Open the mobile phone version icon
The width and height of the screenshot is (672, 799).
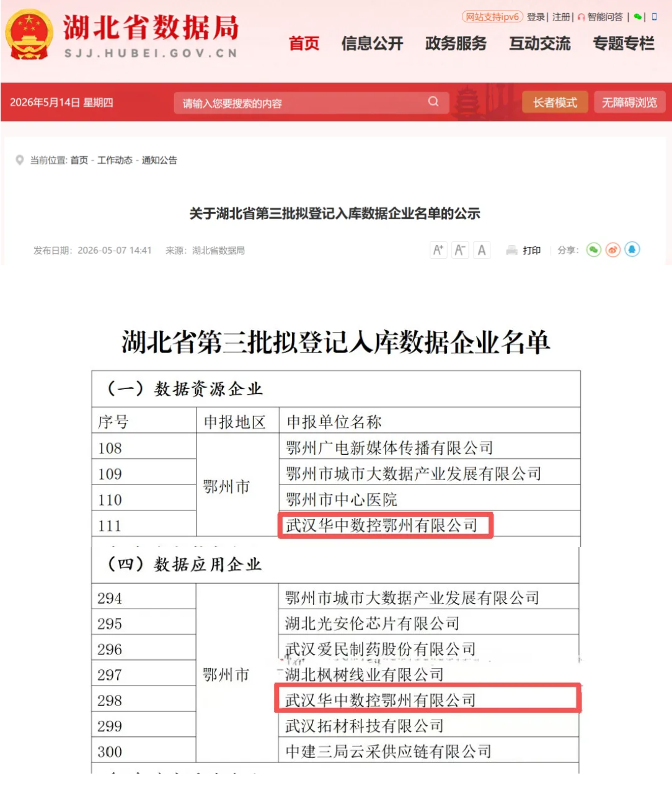[x=654, y=17]
